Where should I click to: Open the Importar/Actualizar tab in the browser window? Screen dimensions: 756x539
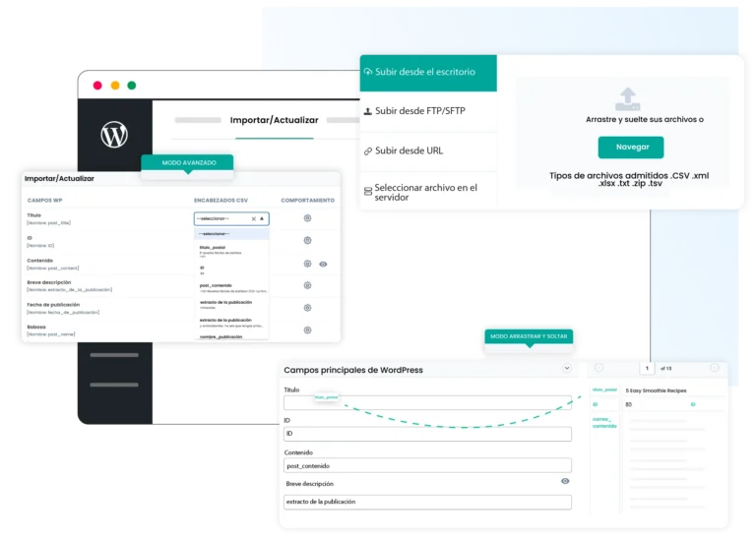[274, 120]
